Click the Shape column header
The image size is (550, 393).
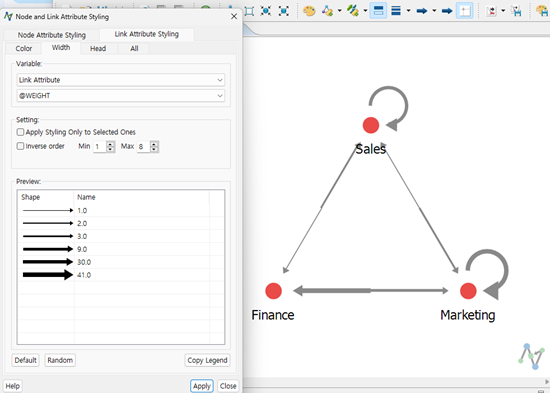click(x=46, y=197)
